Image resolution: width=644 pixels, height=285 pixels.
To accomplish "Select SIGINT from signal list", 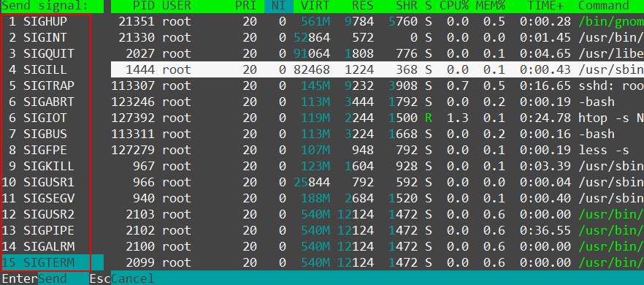I will [x=46, y=37].
